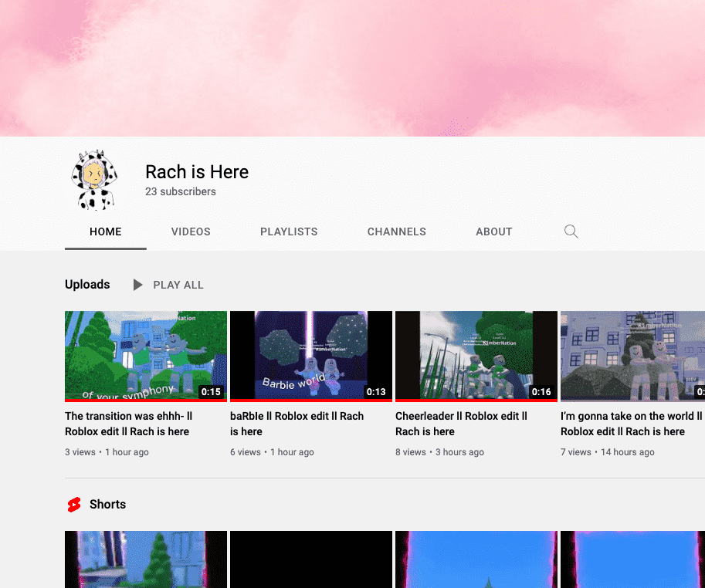Click the channel search magnifier icon
The height and width of the screenshot is (588, 705).
(x=571, y=231)
